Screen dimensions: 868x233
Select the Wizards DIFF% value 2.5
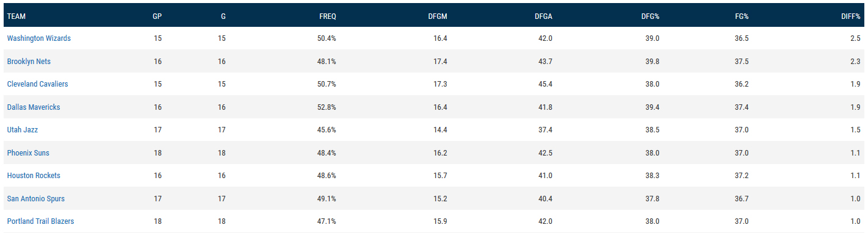[855, 38]
